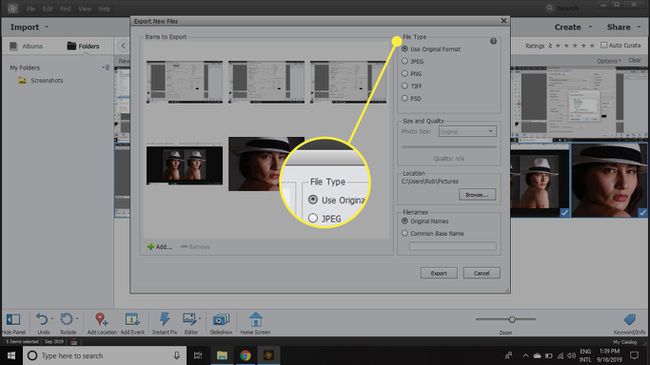Expand the Import dropdown

coord(46,27)
